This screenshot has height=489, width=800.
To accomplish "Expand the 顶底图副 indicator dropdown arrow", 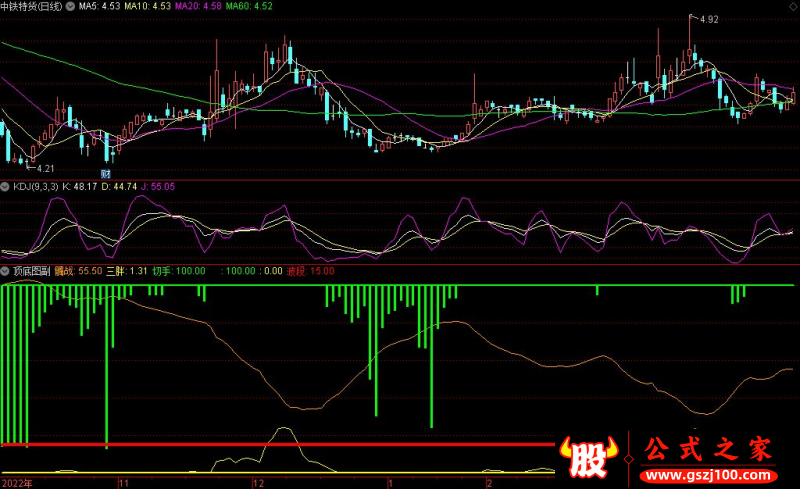I will click(6, 270).
